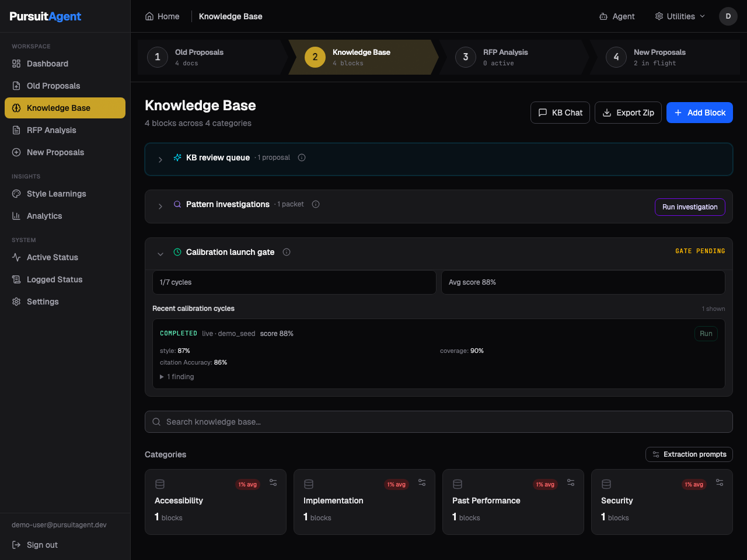Viewport: 747px width, 560px height.
Task: Click the Search knowledge base field
Action: click(439, 422)
